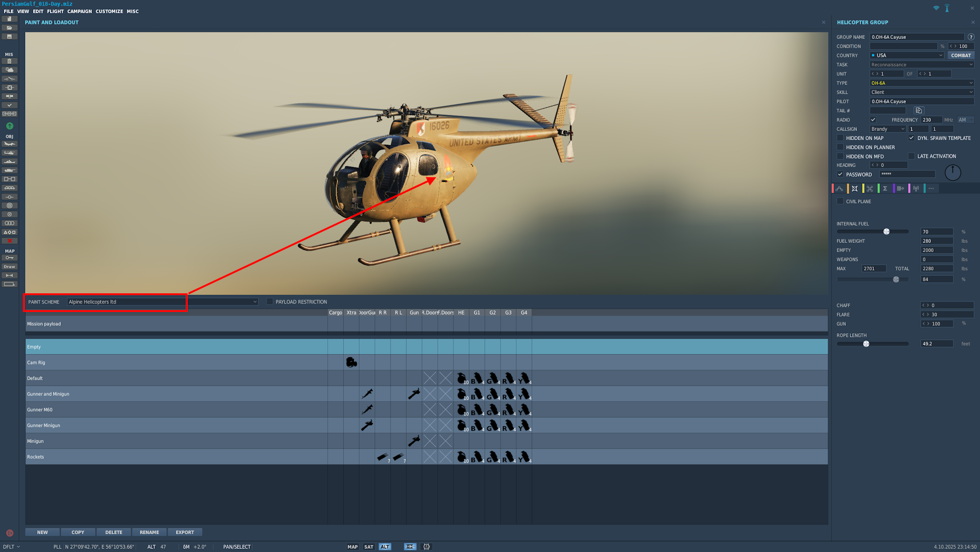
Task: Enable Payload Restriction checkbox
Action: tap(270, 302)
